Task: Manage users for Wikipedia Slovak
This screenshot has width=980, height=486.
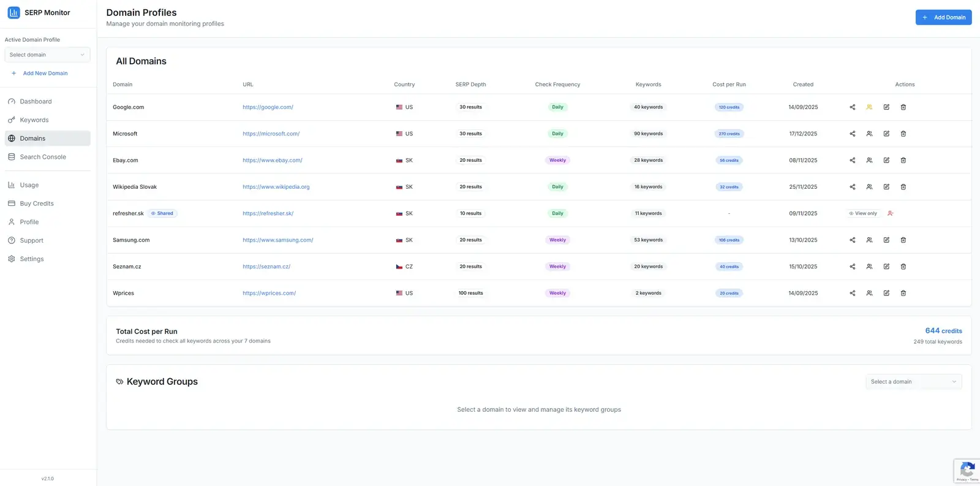Action: [869, 187]
